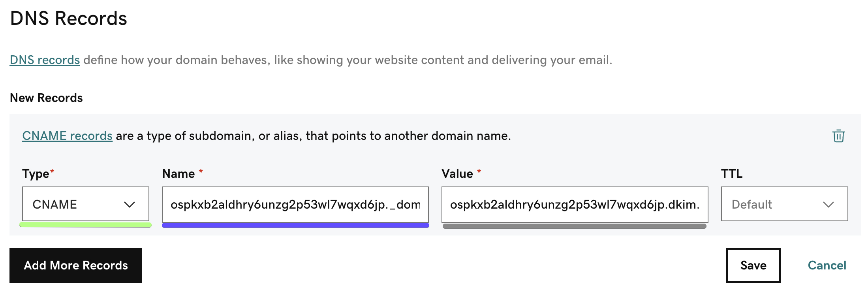This screenshot has height=305, width=868.
Task: Focus the Name input field
Action: (x=295, y=204)
